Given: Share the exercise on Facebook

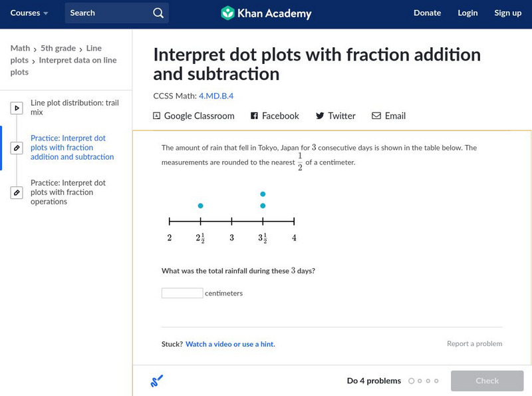Looking at the screenshot, I should click(275, 116).
